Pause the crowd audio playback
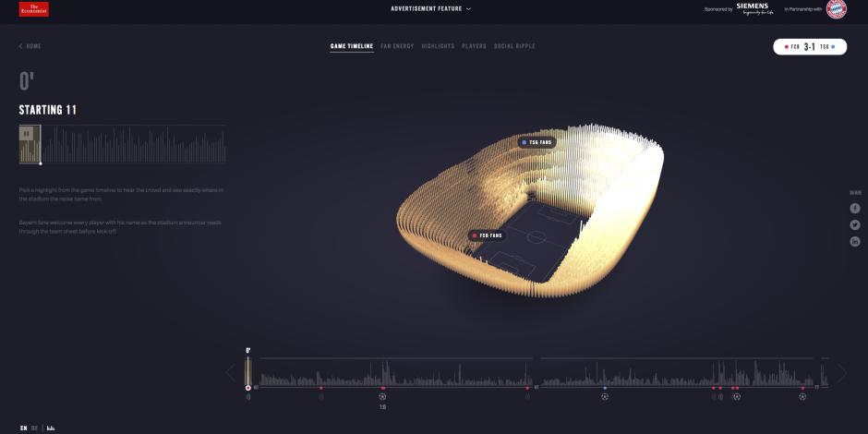The width and height of the screenshot is (868, 434). point(28,134)
